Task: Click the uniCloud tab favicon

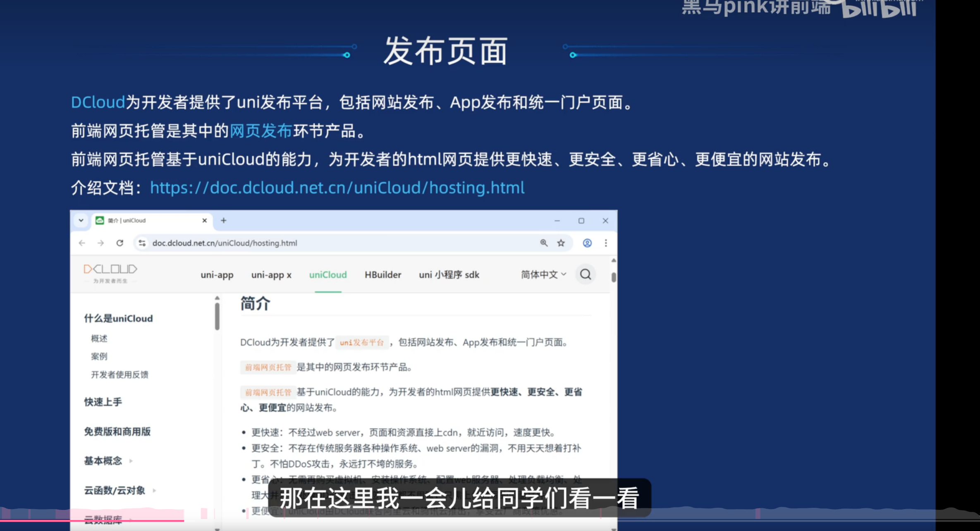Action: tap(100, 220)
